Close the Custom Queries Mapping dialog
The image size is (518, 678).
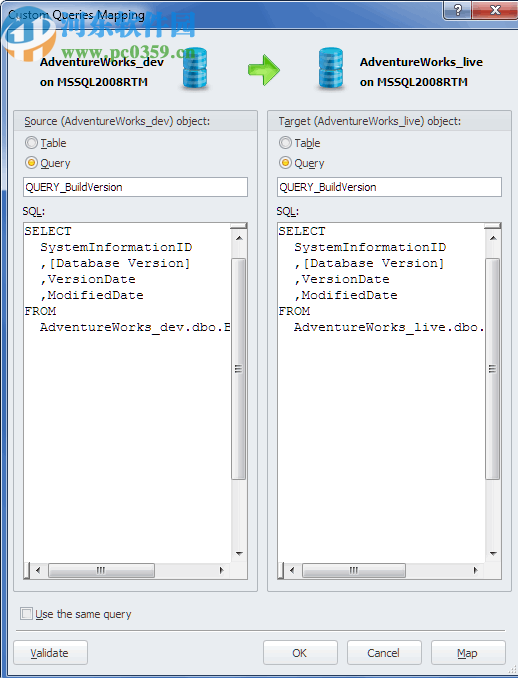click(495, 10)
